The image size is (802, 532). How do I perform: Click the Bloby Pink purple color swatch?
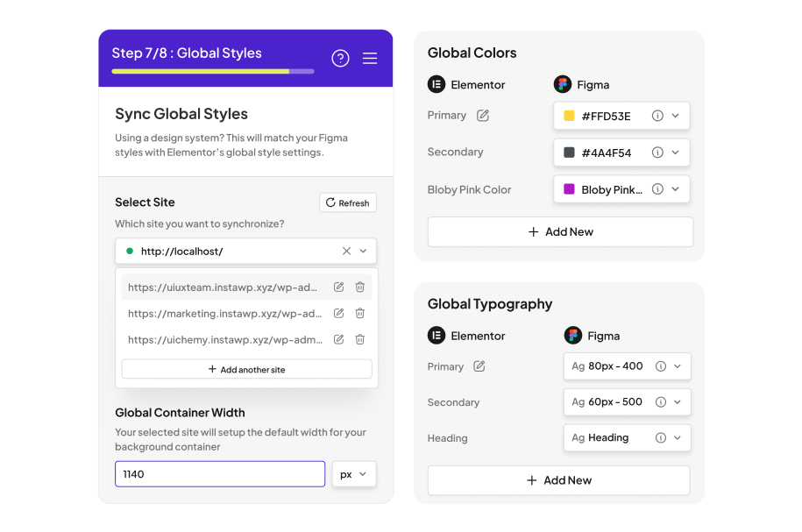click(569, 189)
